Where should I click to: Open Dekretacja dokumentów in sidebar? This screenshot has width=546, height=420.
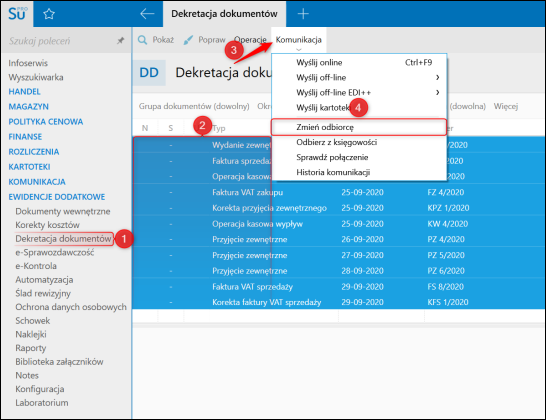63,239
